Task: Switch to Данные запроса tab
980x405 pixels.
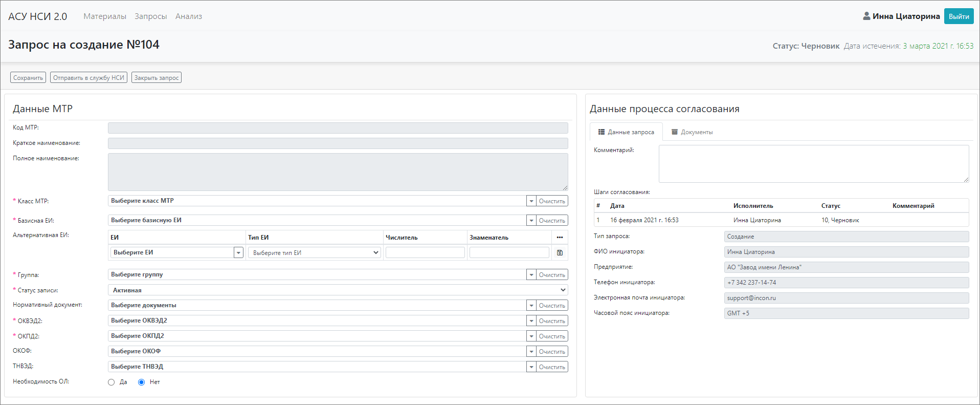Action: tap(626, 132)
